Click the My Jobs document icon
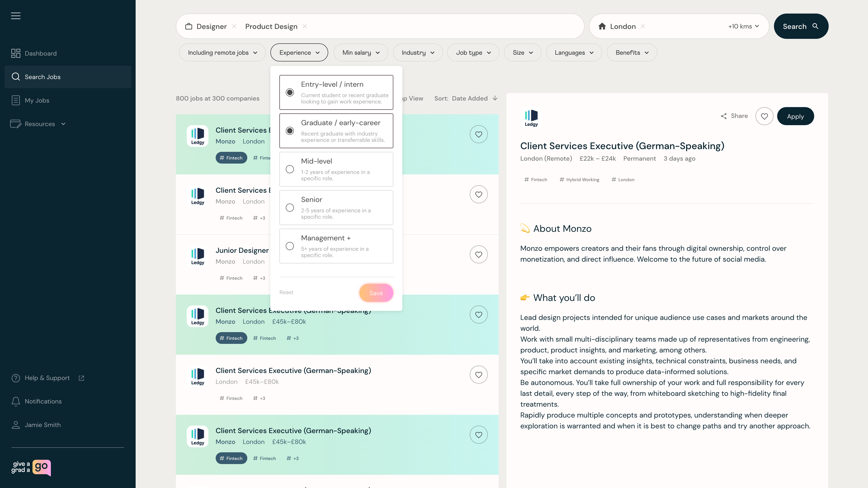 click(x=16, y=100)
